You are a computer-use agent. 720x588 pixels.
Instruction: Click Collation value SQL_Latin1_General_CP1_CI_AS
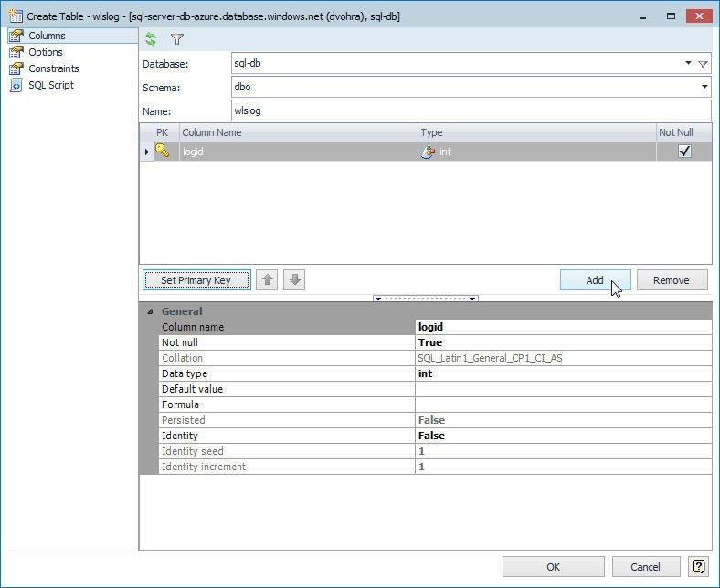click(564, 358)
